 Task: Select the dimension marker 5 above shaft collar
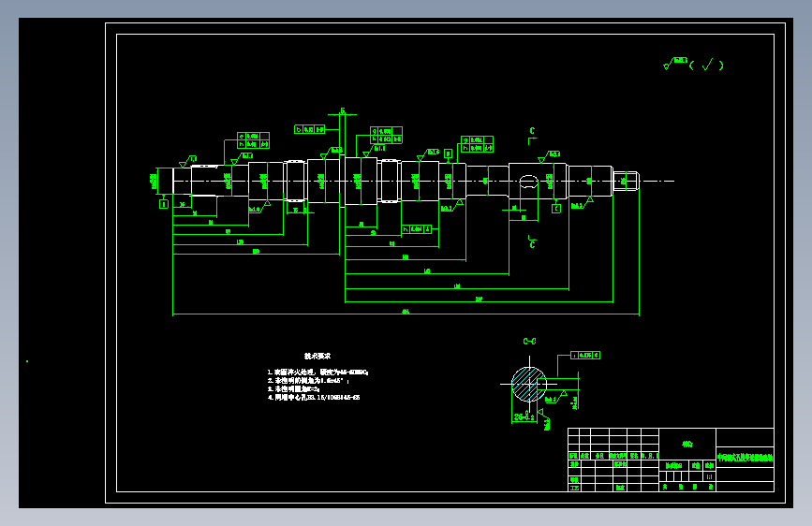tap(342, 111)
